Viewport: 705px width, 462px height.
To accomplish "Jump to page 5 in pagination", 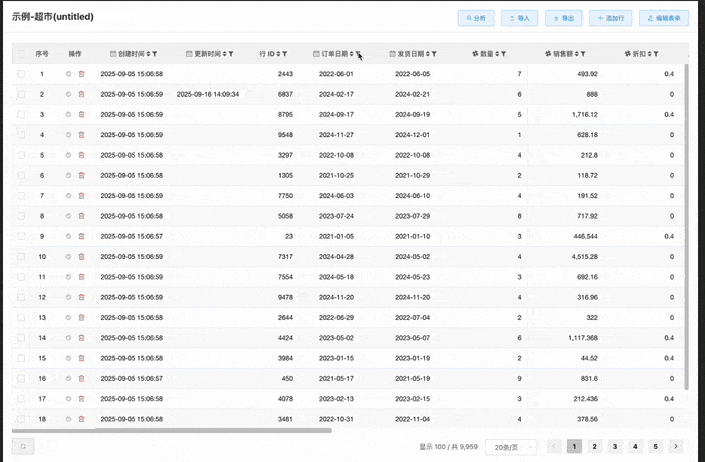I will point(656,446).
